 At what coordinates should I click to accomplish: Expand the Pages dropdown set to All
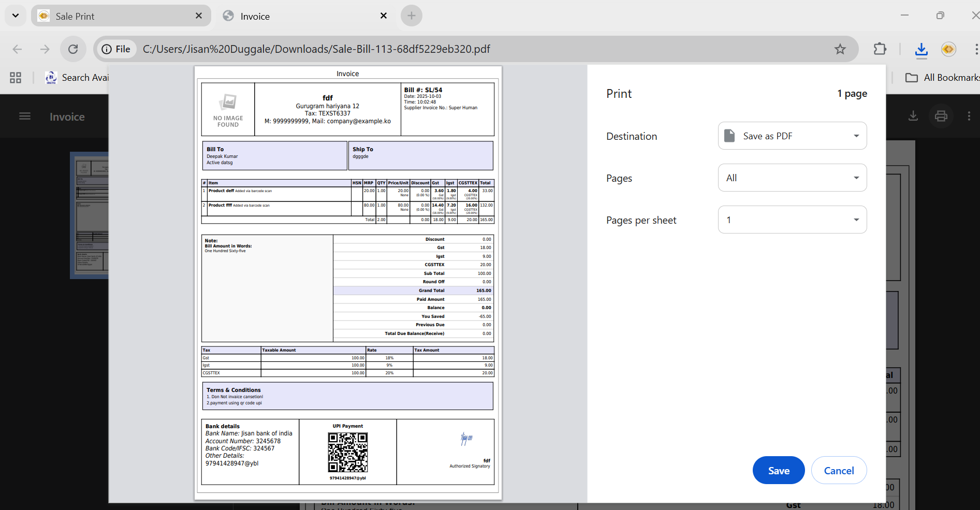tap(792, 178)
